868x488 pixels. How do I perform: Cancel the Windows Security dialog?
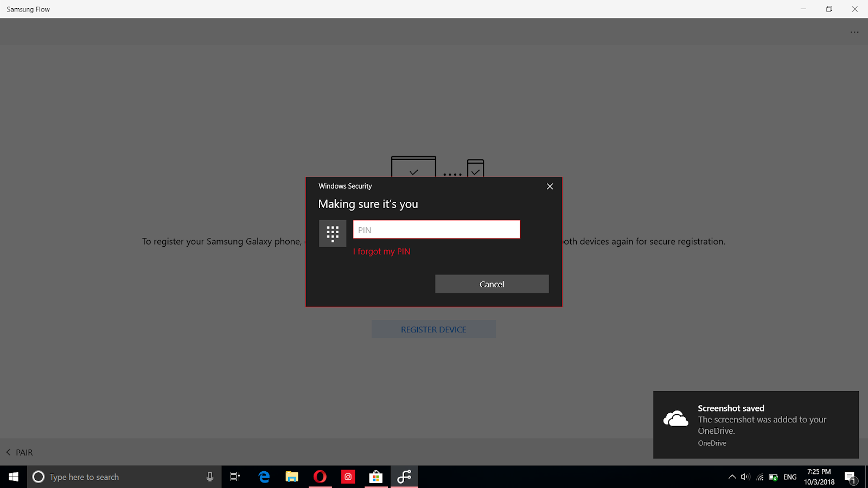(492, 284)
